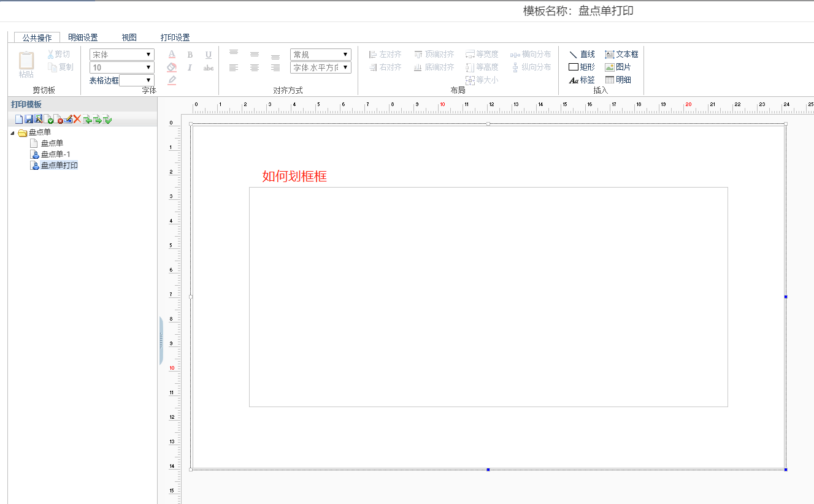Switch to the 视图 tab
Viewport: 814px width, 504px height.
129,37
